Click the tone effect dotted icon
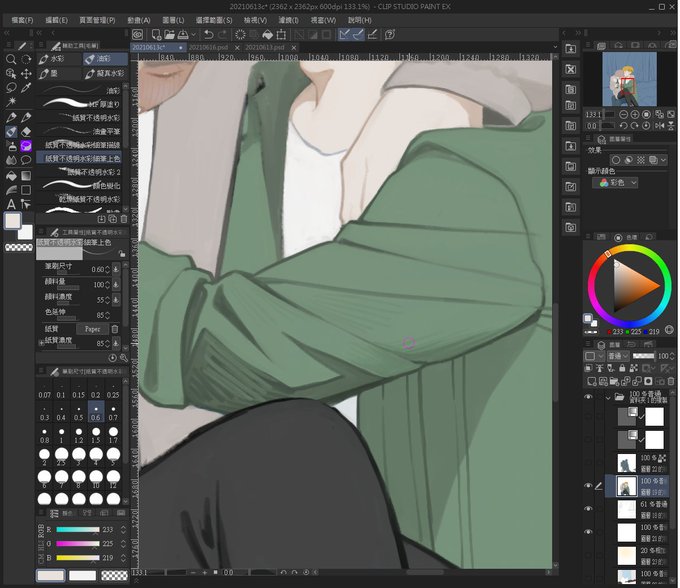The width and height of the screenshot is (680, 588). [641, 160]
